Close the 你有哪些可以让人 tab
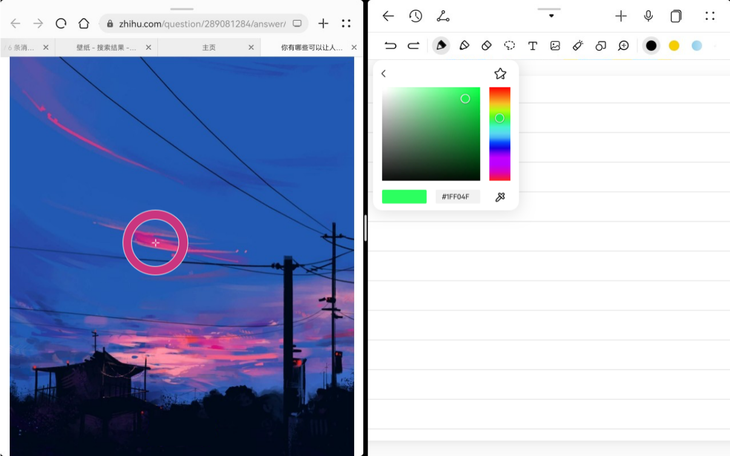This screenshot has width=730, height=456. tap(354, 48)
